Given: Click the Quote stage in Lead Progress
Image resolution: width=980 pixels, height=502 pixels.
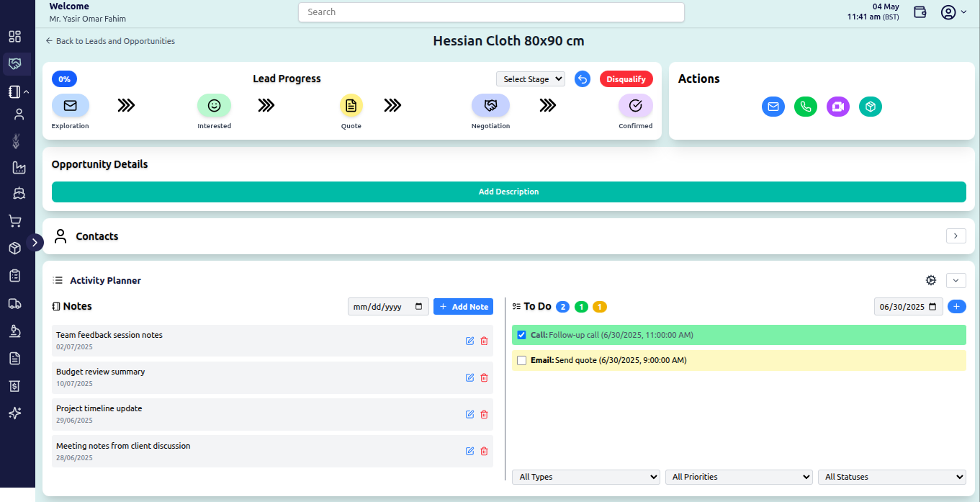Looking at the screenshot, I should 351,106.
